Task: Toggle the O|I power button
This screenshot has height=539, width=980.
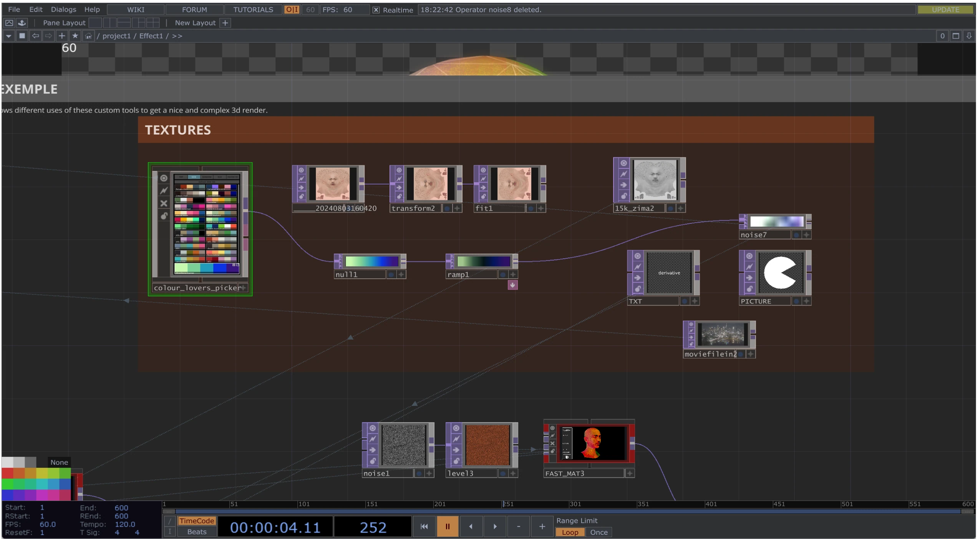Action: click(x=292, y=10)
